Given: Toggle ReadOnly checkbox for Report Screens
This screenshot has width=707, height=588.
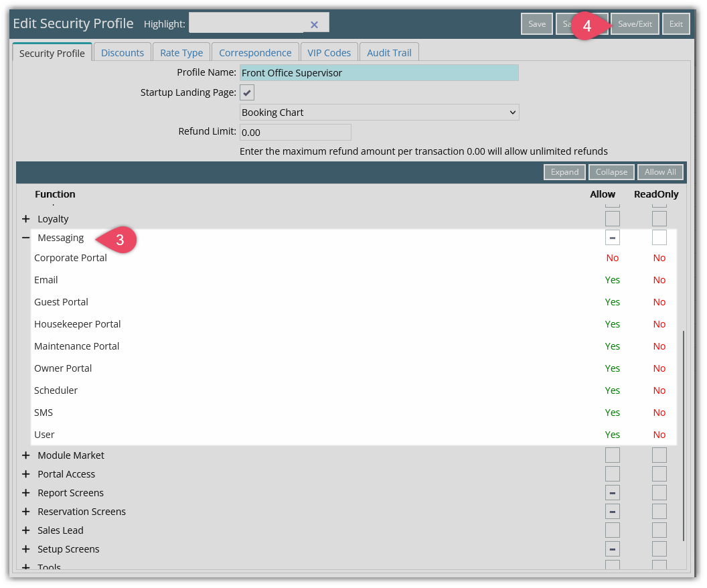Looking at the screenshot, I should [659, 494].
